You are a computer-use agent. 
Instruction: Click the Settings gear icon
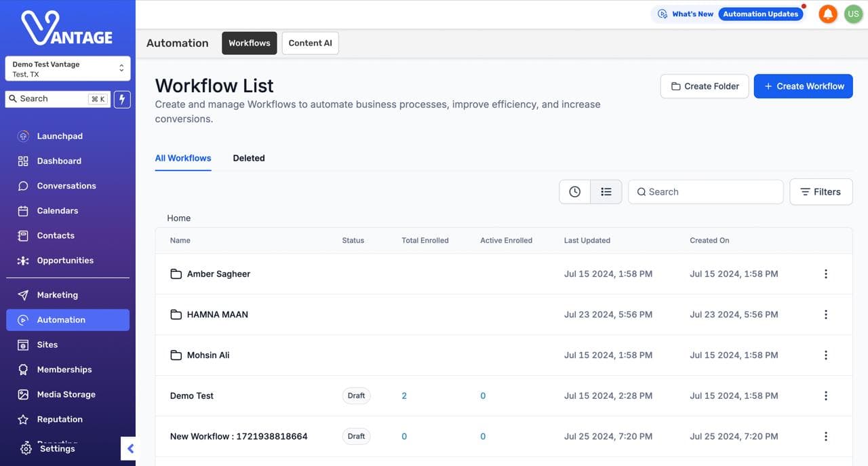click(26, 449)
